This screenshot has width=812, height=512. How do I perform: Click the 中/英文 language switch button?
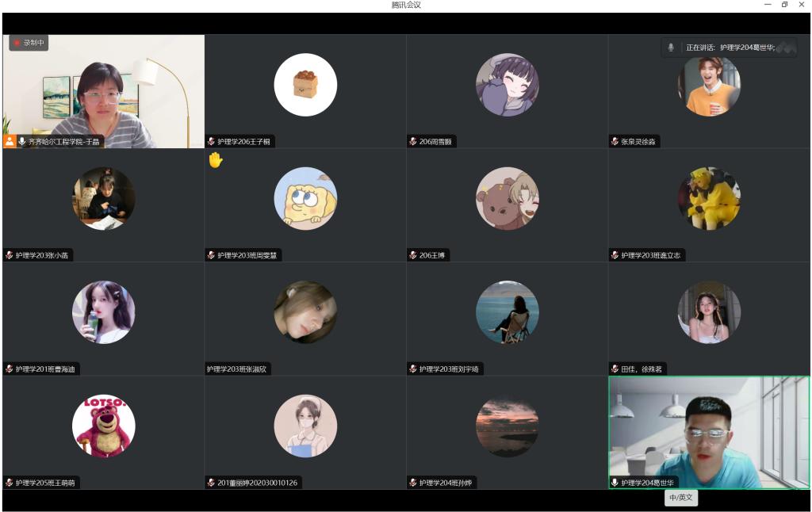681,498
